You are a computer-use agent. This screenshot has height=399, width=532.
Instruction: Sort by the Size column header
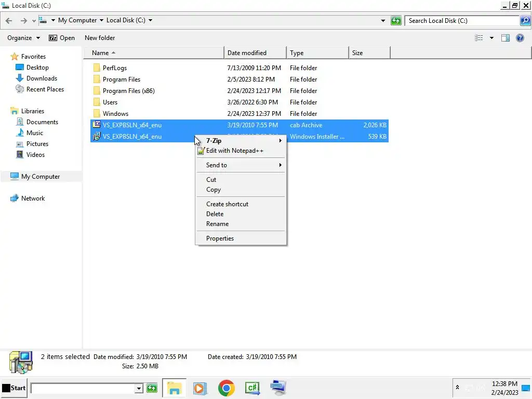coord(369,53)
